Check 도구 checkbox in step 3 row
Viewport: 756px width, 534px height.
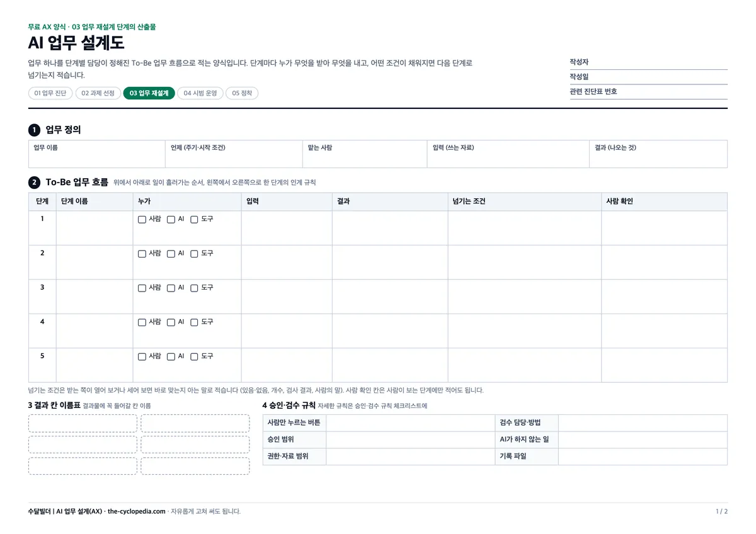click(x=194, y=288)
